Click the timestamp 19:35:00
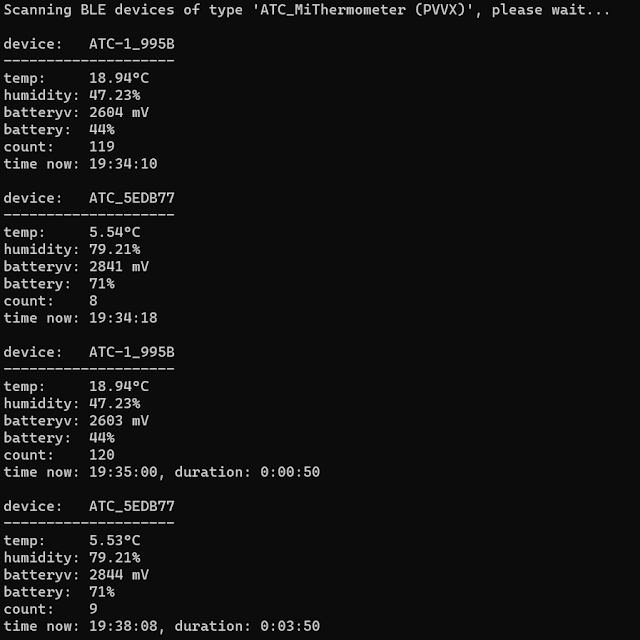The image size is (640, 640). [x=123, y=471]
